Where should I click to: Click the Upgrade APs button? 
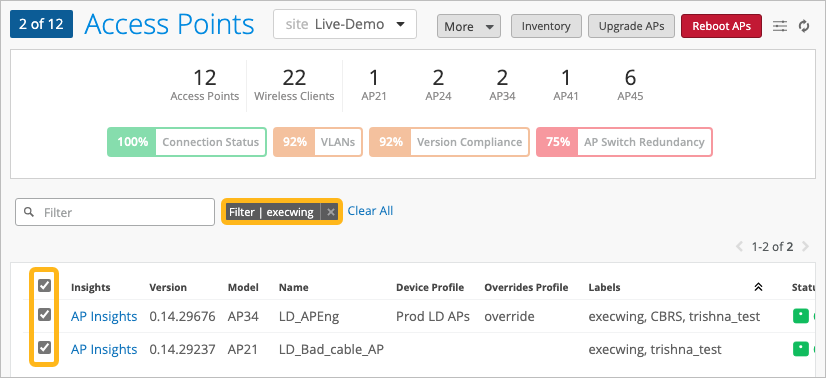631,26
